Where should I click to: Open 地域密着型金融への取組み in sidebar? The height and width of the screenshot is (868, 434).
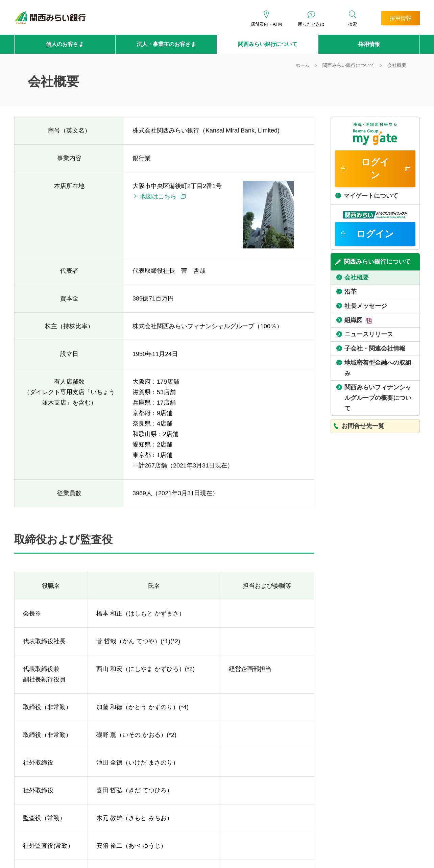pyautogui.click(x=375, y=368)
